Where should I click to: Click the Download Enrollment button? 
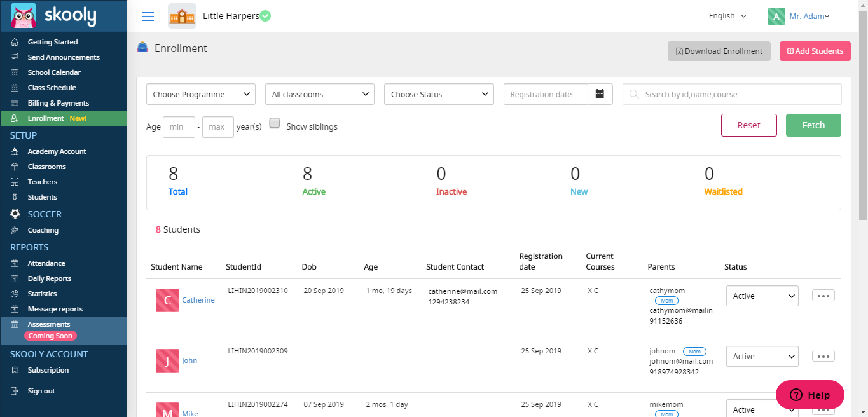[x=719, y=51]
